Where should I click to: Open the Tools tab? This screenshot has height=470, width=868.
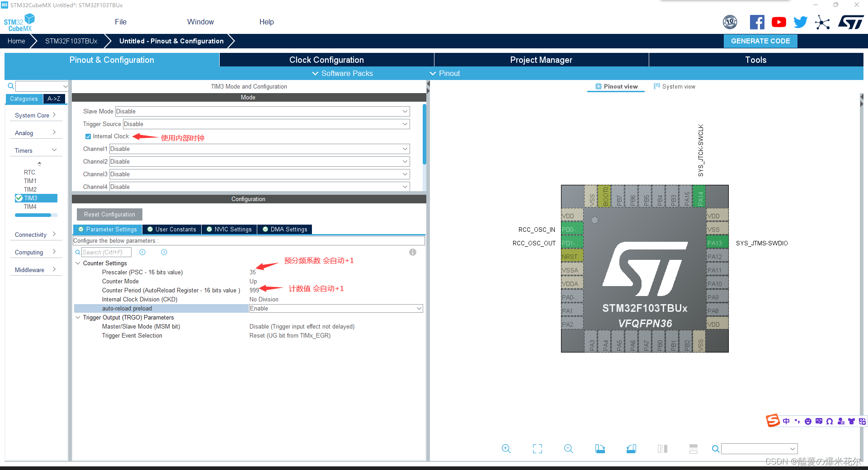tap(756, 60)
